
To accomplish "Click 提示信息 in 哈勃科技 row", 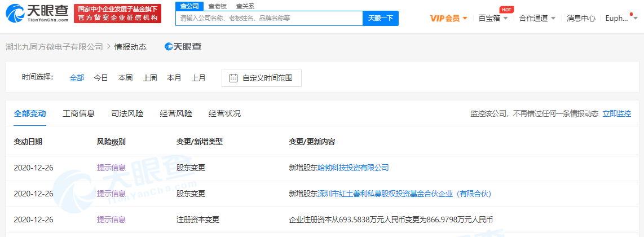I will [x=111, y=168].
